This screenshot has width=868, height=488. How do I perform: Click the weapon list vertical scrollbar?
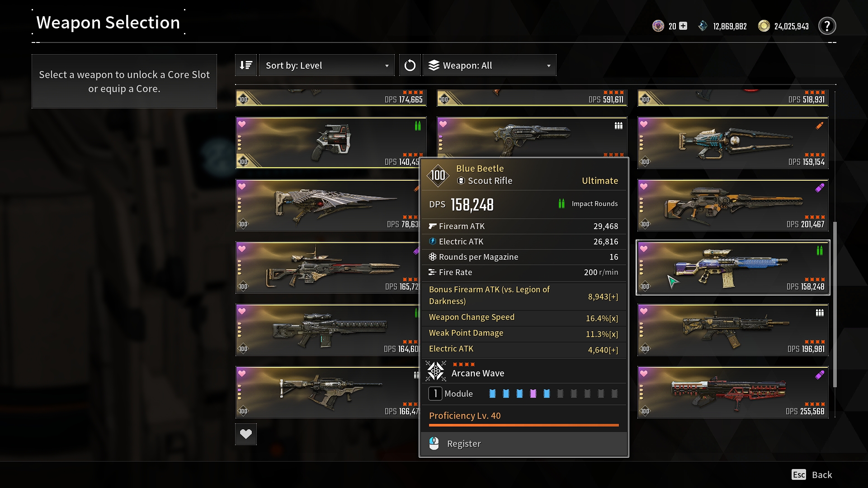pyautogui.click(x=835, y=304)
